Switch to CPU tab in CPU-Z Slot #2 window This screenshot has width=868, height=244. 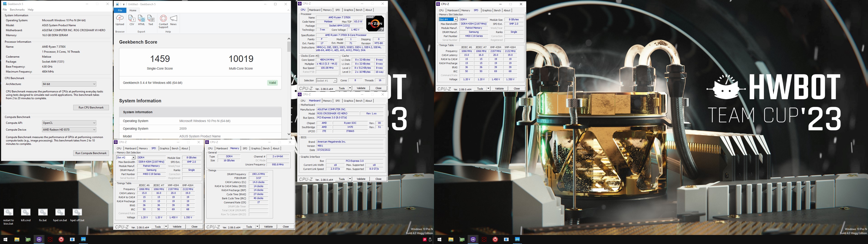click(119, 149)
